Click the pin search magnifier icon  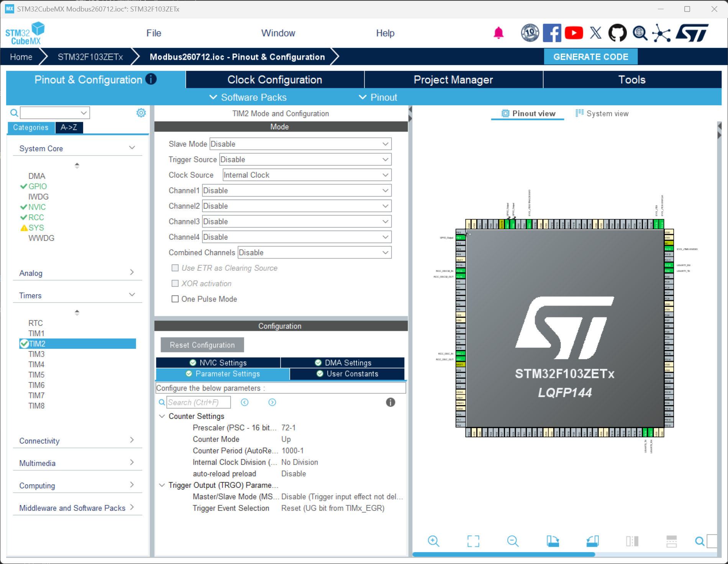click(700, 541)
